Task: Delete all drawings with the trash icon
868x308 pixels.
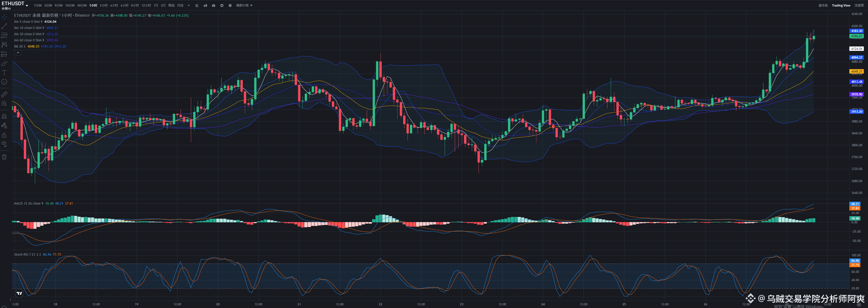Action: (x=4, y=157)
